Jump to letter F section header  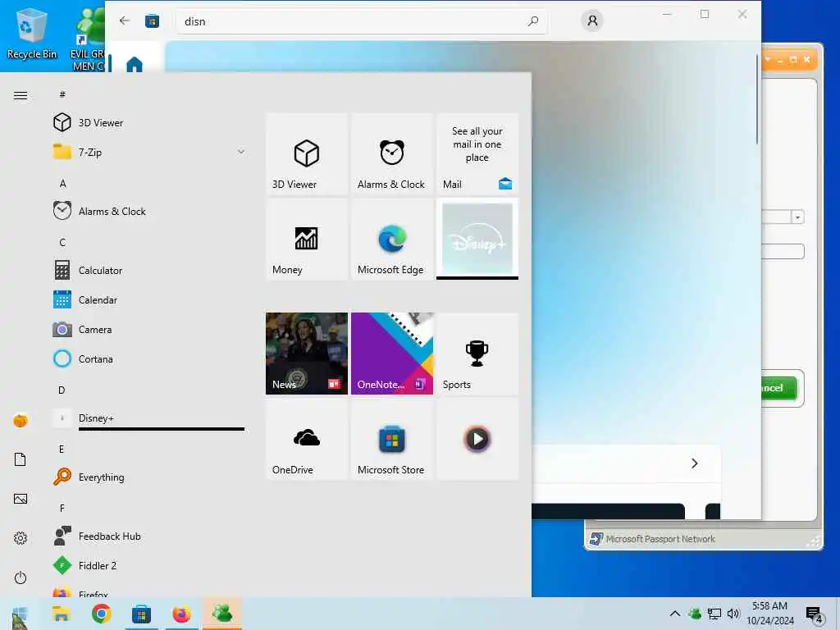(62, 508)
